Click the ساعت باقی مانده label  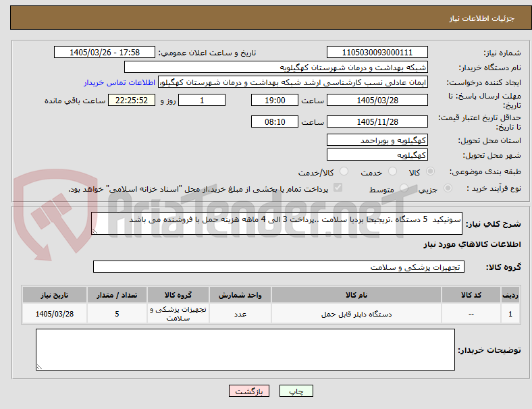tap(75, 101)
